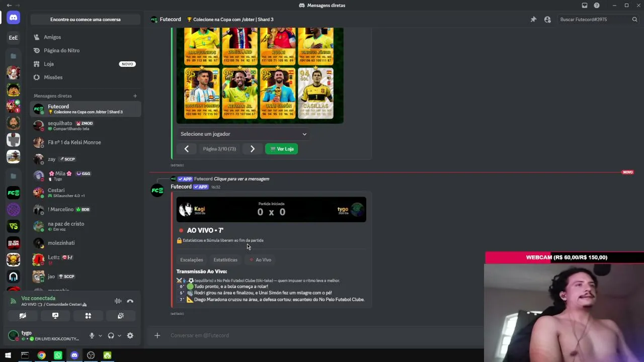Viewport: 644px width, 362px height.
Task: Open the molezinhati conversation
Action: (x=86, y=243)
